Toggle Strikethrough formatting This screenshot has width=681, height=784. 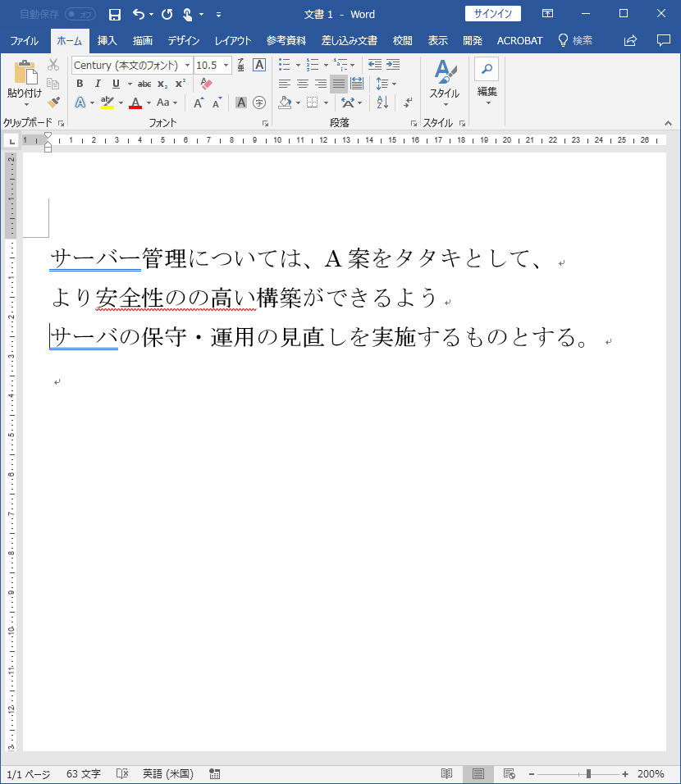pos(144,84)
